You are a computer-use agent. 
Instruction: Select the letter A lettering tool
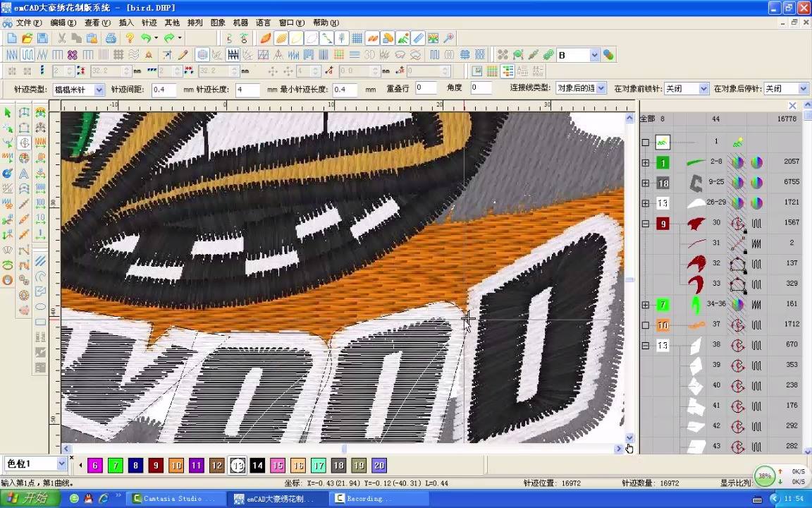pos(24,174)
